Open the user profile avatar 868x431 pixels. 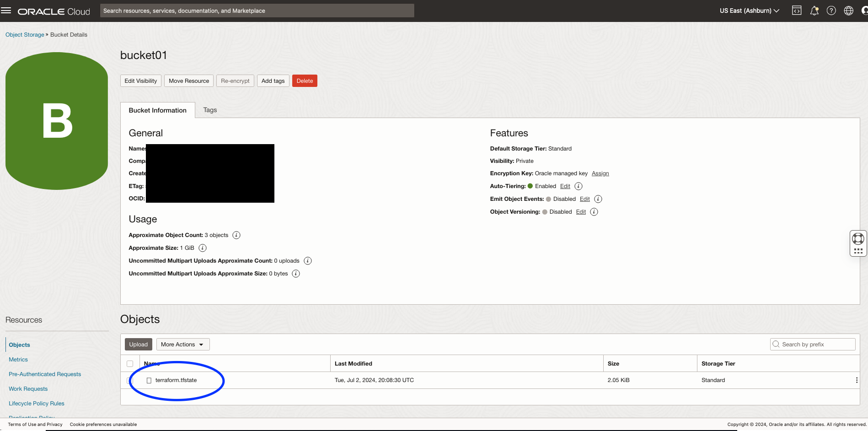pos(864,10)
